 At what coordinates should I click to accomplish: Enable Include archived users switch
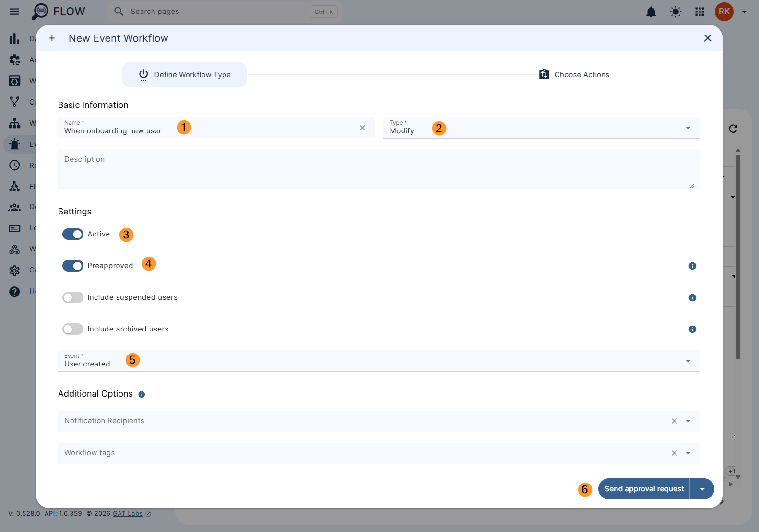click(x=73, y=329)
